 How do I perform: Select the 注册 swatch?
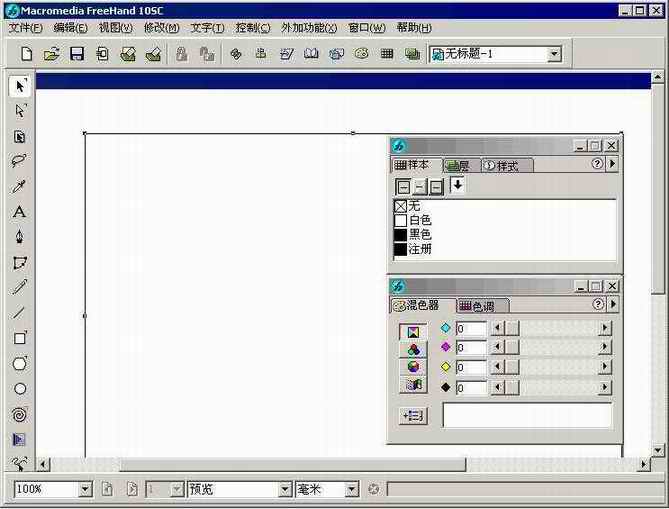[504, 249]
